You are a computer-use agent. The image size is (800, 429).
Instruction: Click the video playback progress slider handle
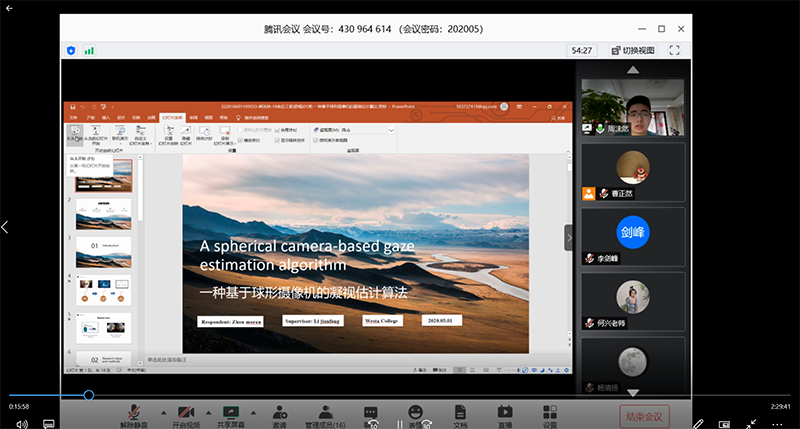pos(88,395)
